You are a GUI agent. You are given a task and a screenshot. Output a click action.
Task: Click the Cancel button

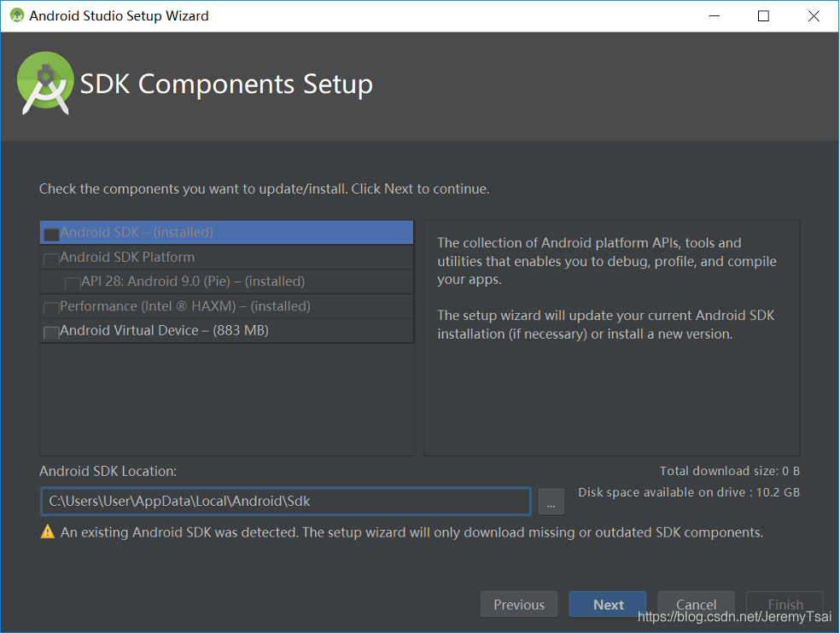[696, 605]
